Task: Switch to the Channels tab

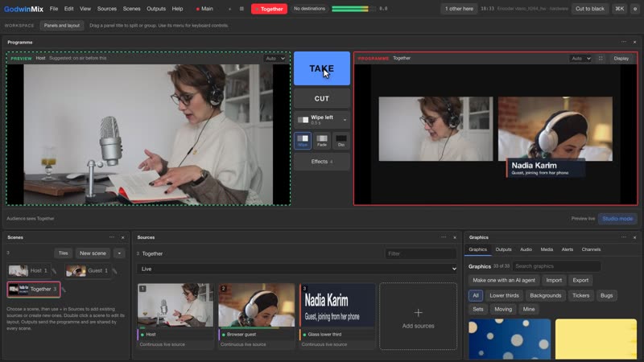Action: tap(591, 249)
